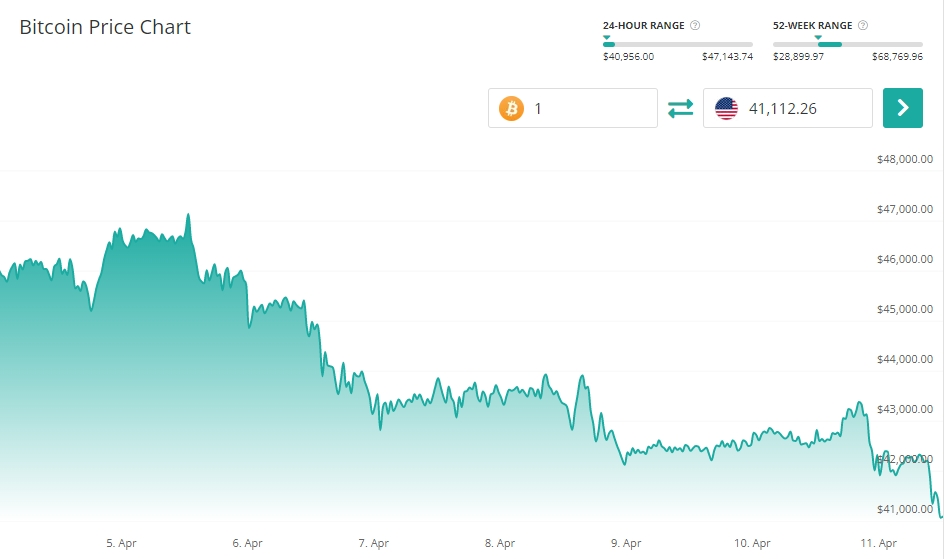Swap currencies with the double-arrow icon
The image size is (944, 559).
[680, 108]
